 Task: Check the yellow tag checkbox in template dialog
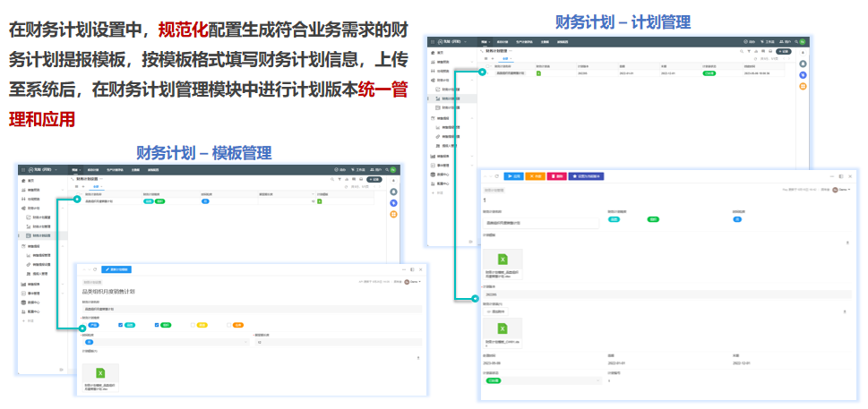click(193, 325)
